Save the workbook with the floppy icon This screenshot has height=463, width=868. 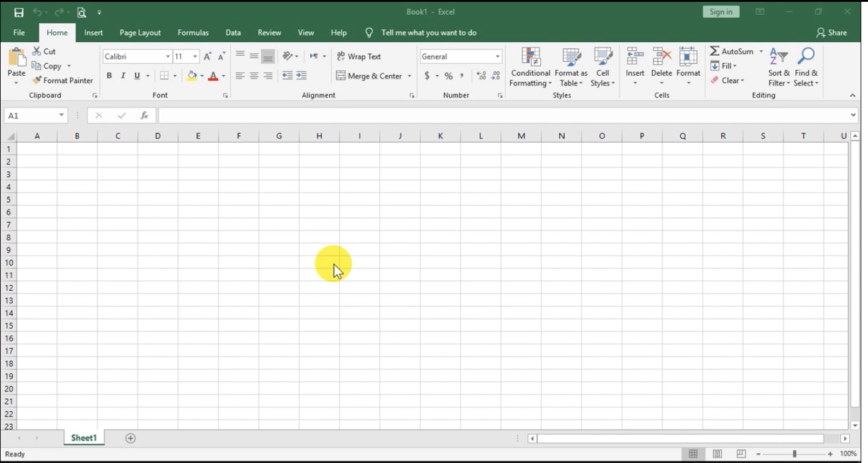point(19,12)
